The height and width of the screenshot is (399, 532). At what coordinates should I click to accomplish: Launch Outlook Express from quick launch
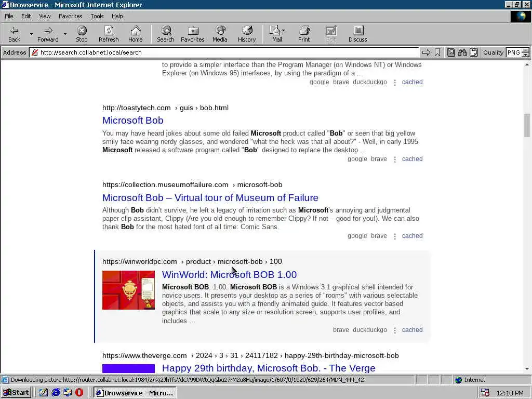click(x=68, y=393)
